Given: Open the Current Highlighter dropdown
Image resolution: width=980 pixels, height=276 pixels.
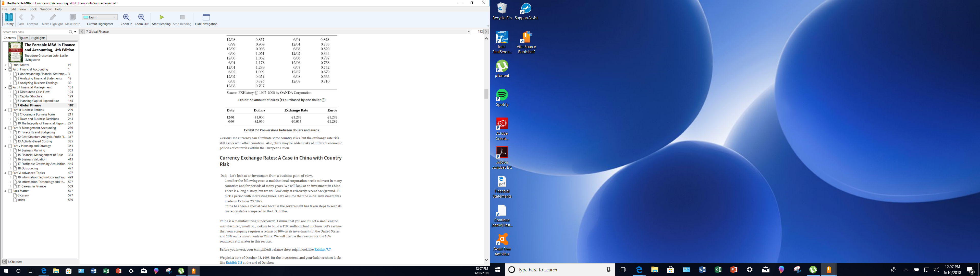Looking at the screenshot, I should tap(100, 17).
